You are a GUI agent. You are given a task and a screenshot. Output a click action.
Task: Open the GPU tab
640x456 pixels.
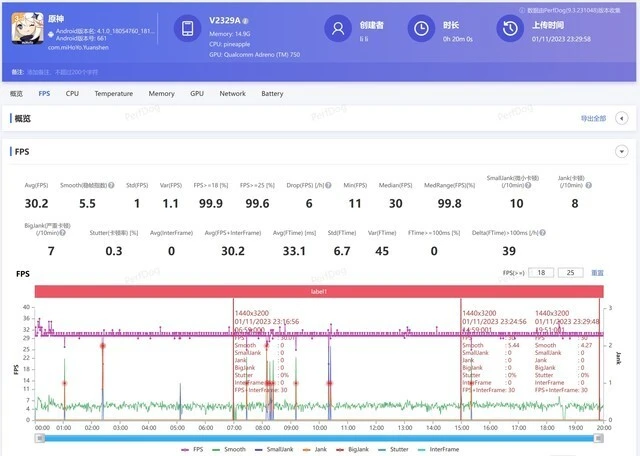pos(197,93)
